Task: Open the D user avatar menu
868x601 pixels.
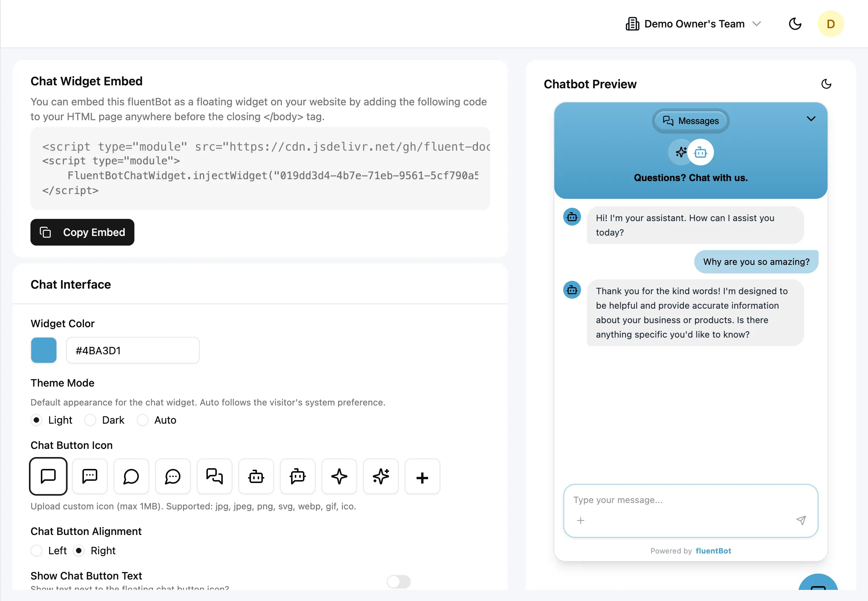Action: pos(831,24)
